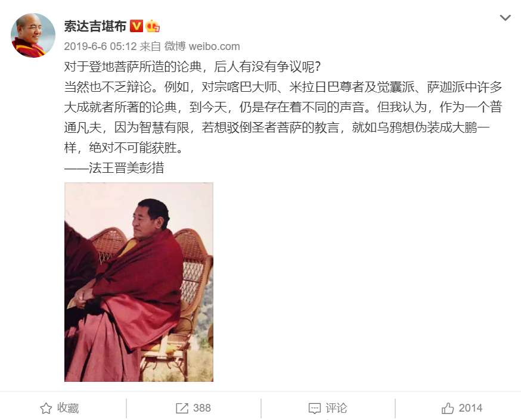Click the orange verified V badge
Viewport: 521px width, 420px height.
point(137,26)
